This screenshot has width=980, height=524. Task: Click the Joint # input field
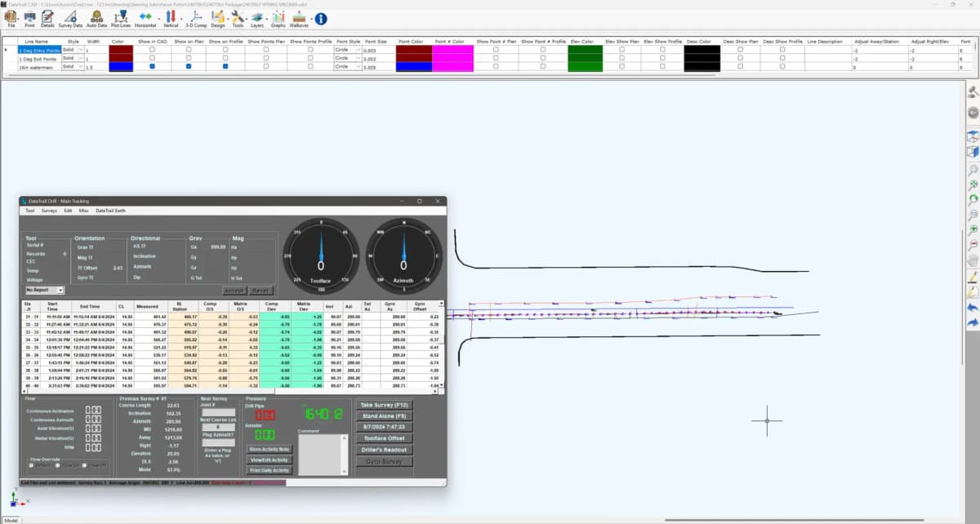point(218,411)
